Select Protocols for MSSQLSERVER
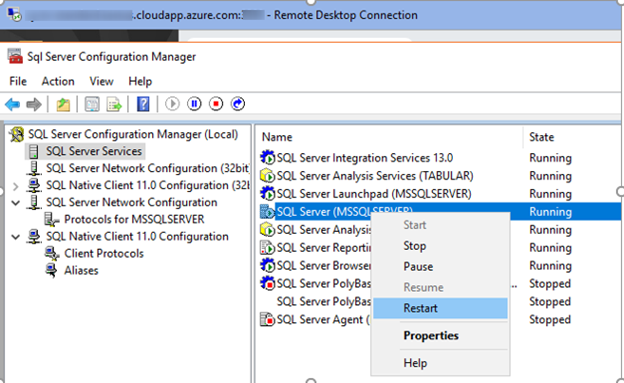 134,219
